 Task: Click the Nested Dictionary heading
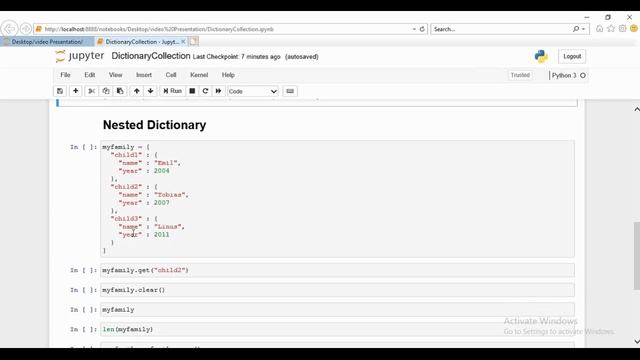[154, 125]
